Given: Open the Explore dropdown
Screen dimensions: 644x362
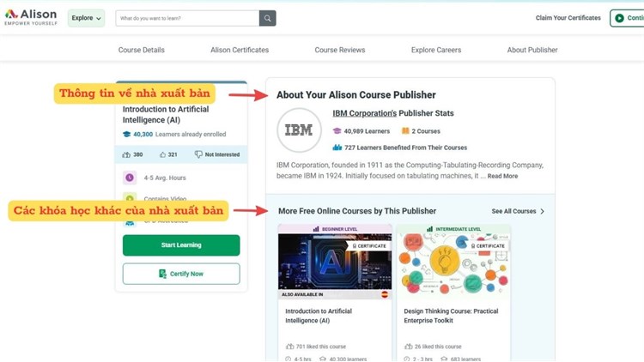Looking at the screenshot, I should 86,18.
